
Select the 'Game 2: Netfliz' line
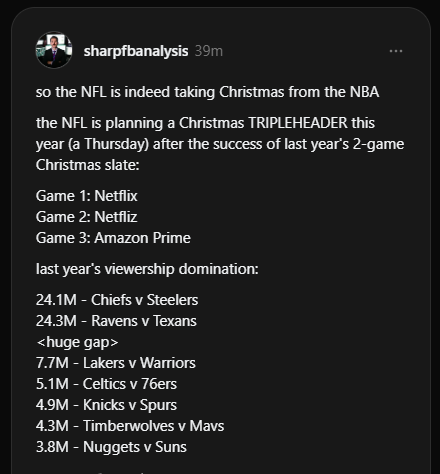[x=86, y=217]
